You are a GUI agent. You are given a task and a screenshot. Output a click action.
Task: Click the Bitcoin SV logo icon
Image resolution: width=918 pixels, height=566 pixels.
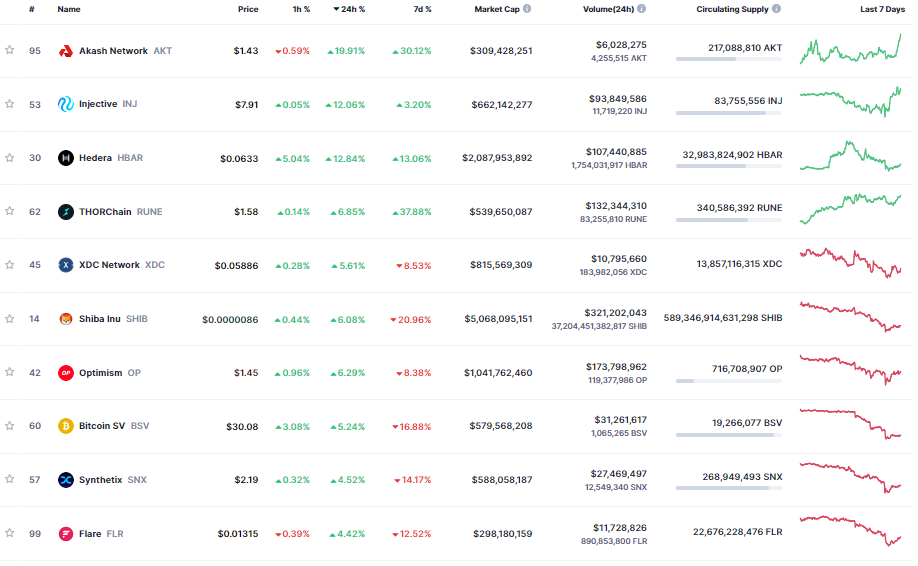[66, 426]
